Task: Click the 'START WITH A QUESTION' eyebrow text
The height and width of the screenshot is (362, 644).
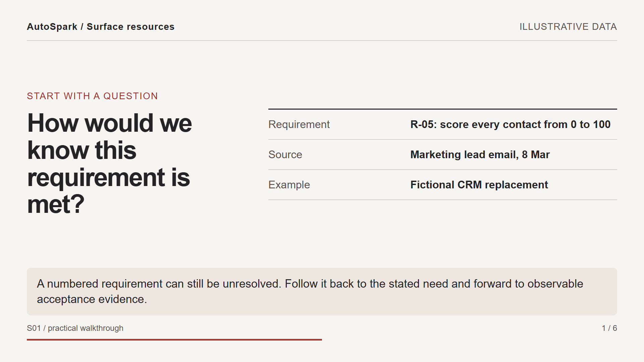Action: pos(92,96)
